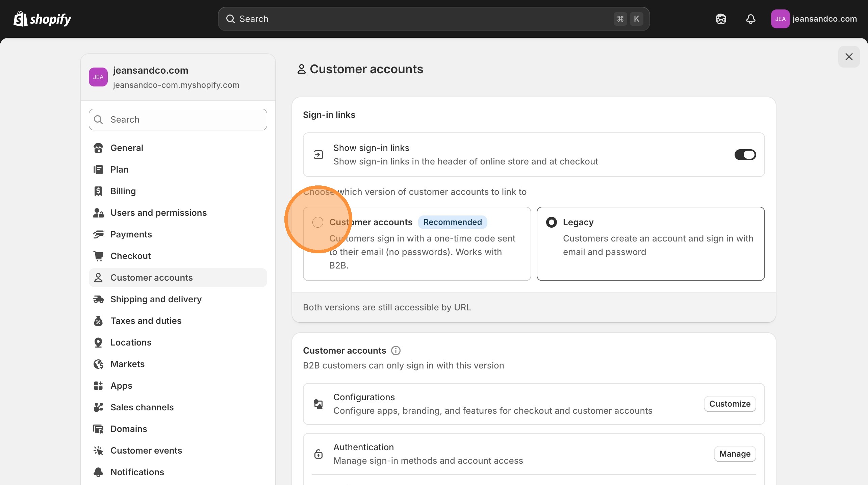Click the info icon beside Customer accounts heading
The image size is (868, 485).
click(395, 351)
